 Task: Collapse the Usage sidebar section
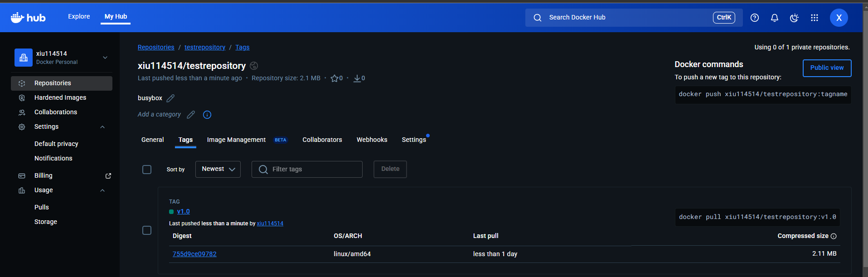pos(102,190)
